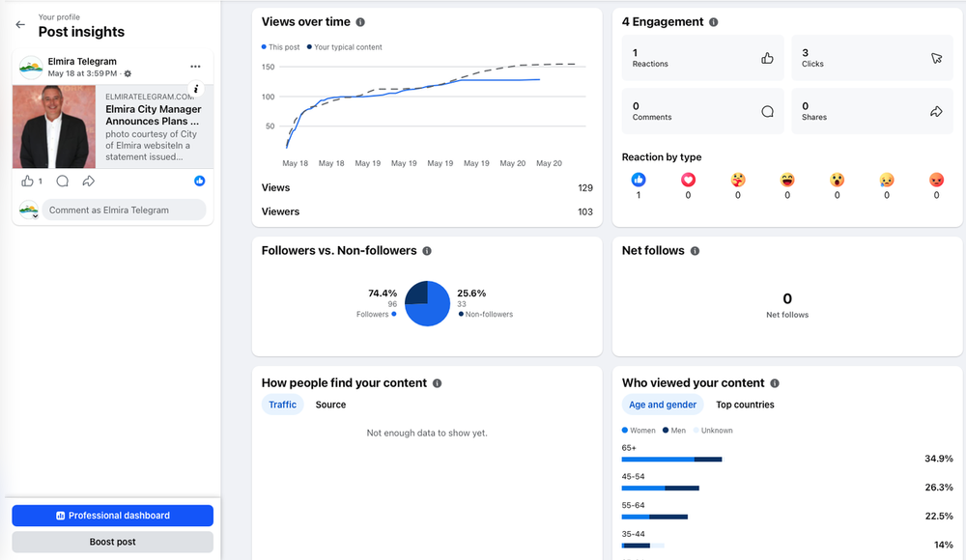
Task: Click the link info badge on article preview
Action: tap(196, 89)
